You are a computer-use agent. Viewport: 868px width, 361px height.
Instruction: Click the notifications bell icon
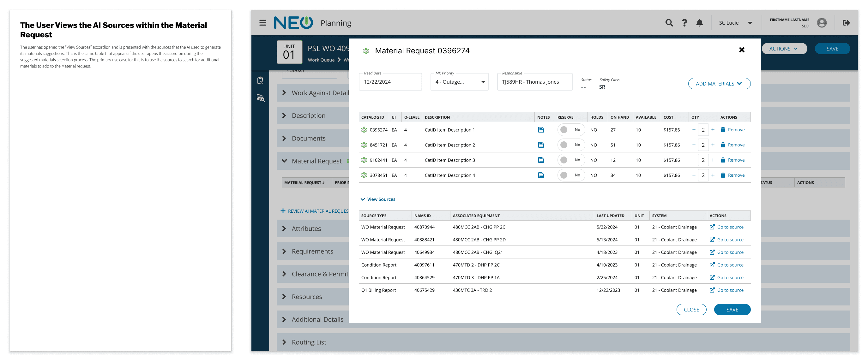pos(700,23)
